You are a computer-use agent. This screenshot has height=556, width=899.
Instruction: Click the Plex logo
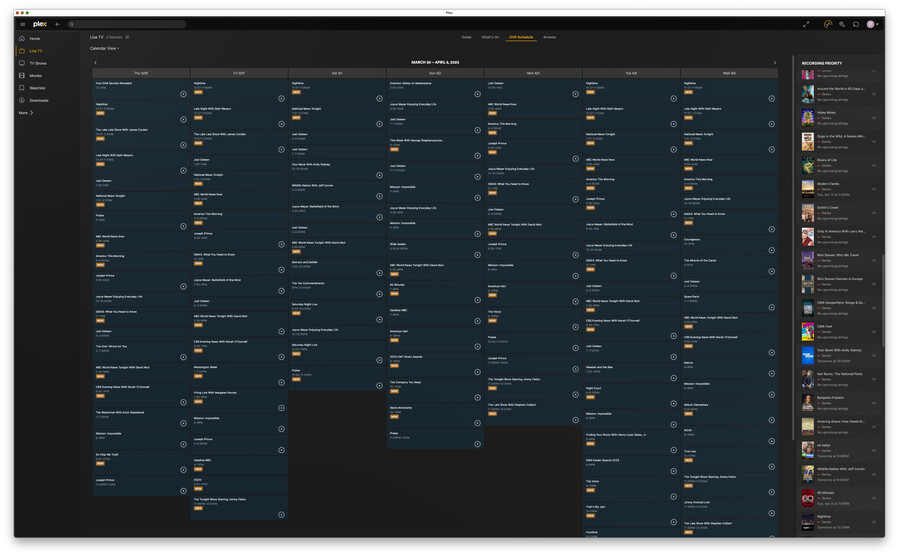[40, 24]
